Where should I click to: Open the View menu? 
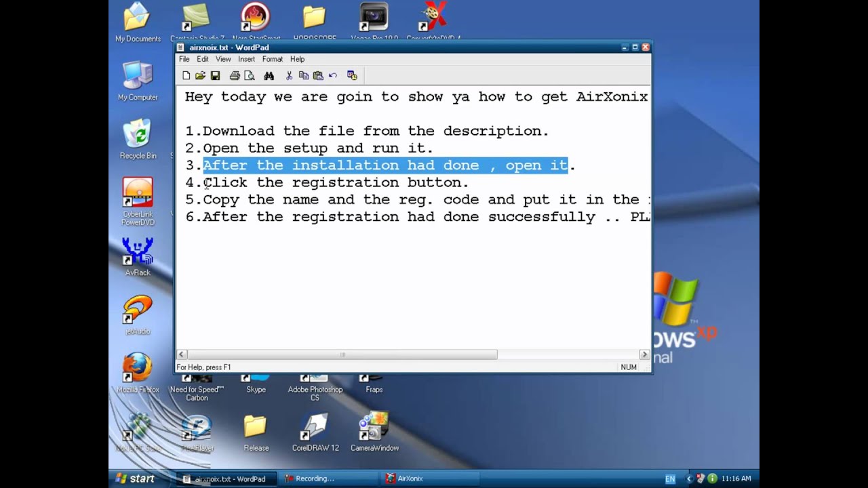coord(223,59)
